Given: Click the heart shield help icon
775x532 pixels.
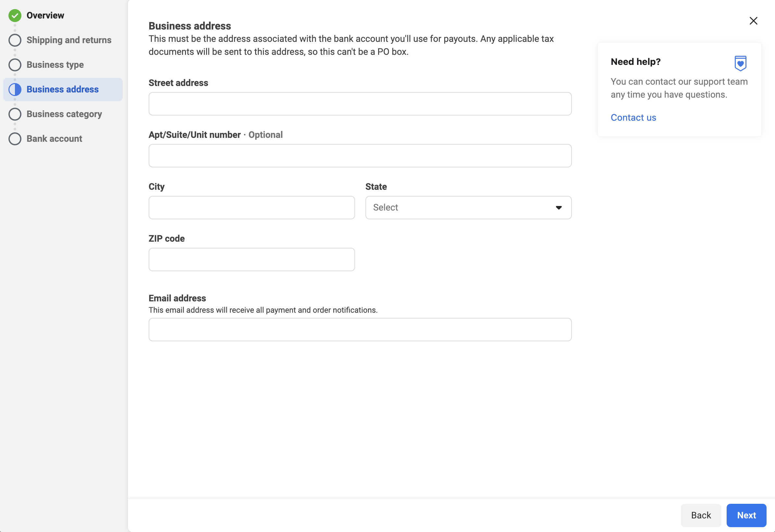Looking at the screenshot, I should (x=740, y=63).
